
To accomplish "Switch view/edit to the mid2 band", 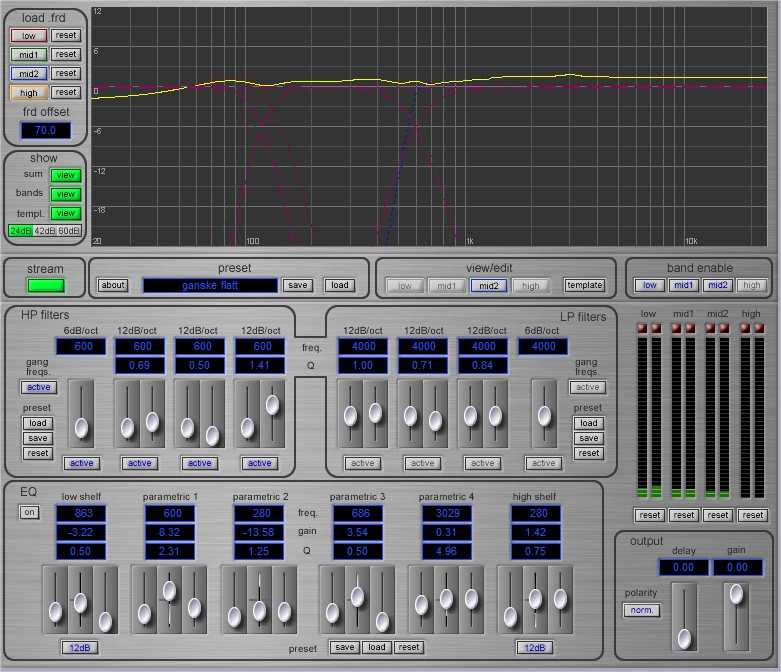I will tap(488, 286).
